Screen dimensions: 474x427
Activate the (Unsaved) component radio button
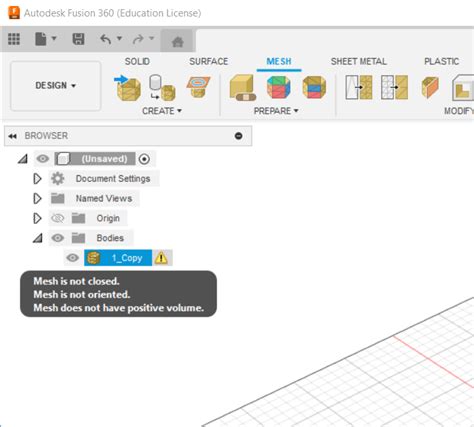click(x=144, y=159)
